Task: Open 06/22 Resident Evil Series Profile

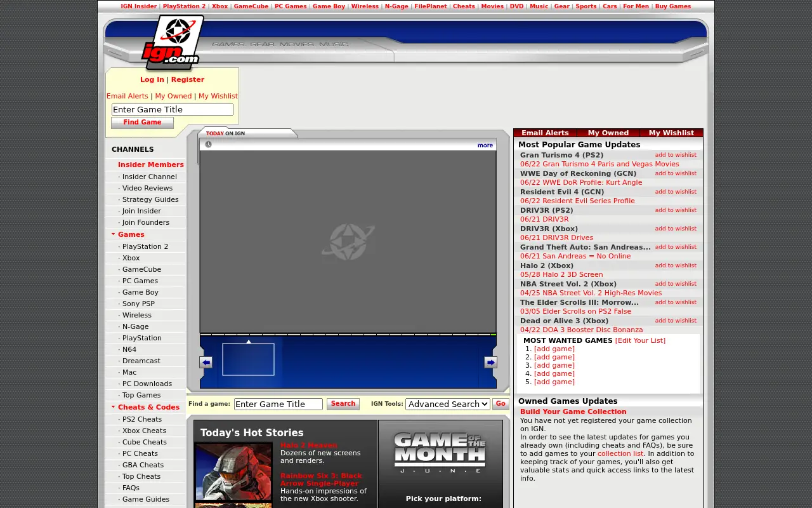Action: coord(577,201)
